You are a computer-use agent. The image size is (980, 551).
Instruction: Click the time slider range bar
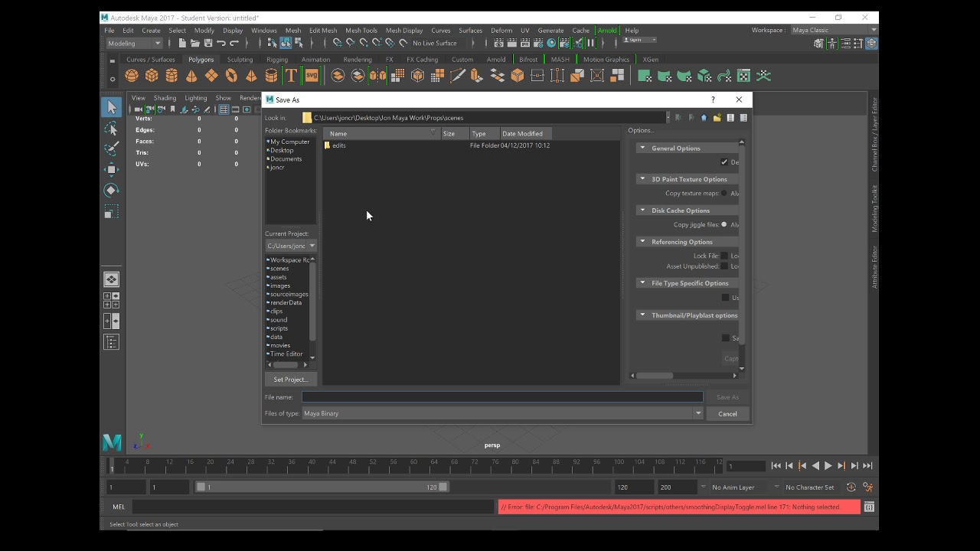[322, 487]
